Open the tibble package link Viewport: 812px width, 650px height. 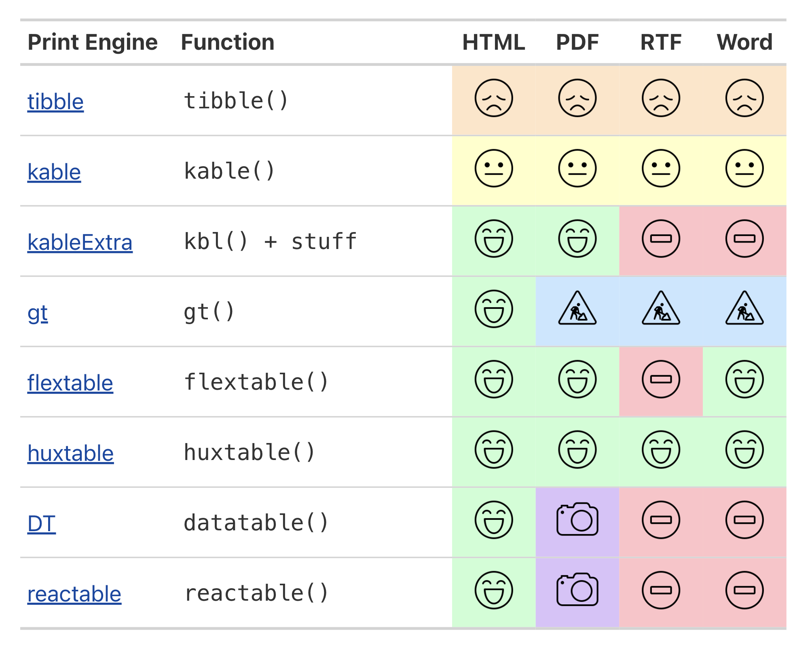(55, 102)
